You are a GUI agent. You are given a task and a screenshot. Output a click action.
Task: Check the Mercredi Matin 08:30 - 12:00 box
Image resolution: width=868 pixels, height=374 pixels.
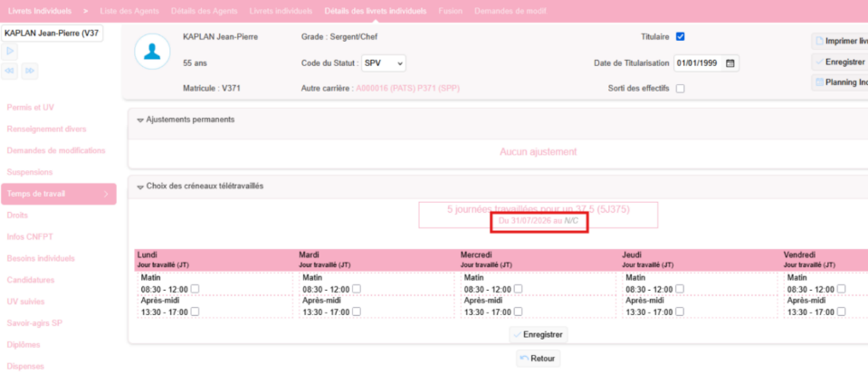[x=518, y=289]
